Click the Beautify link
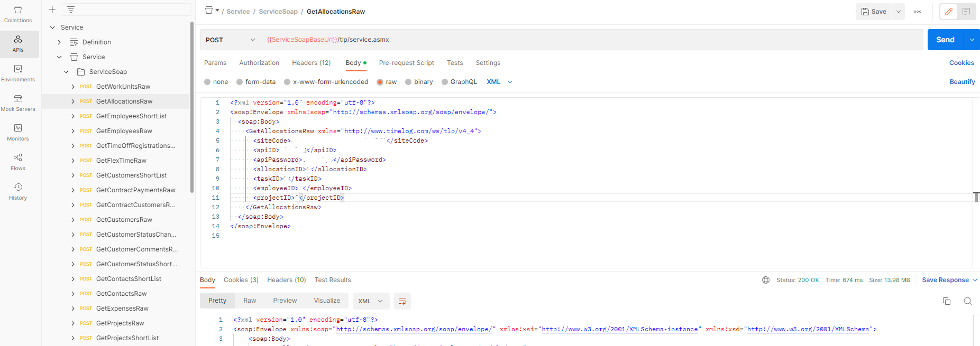 coord(962,82)
